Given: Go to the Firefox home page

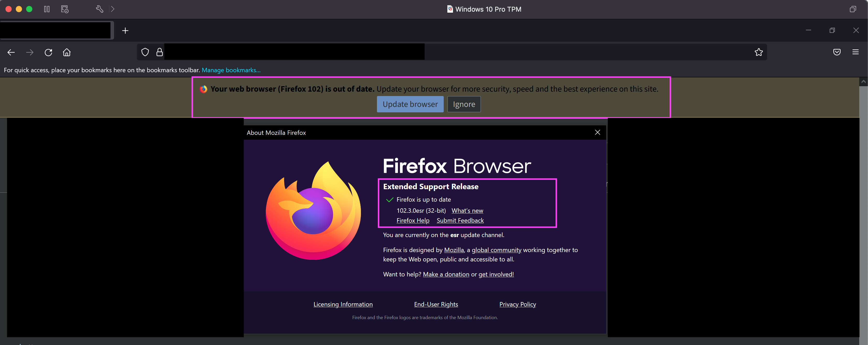Looking at the screenshot, I should click(x=66, y=52).
